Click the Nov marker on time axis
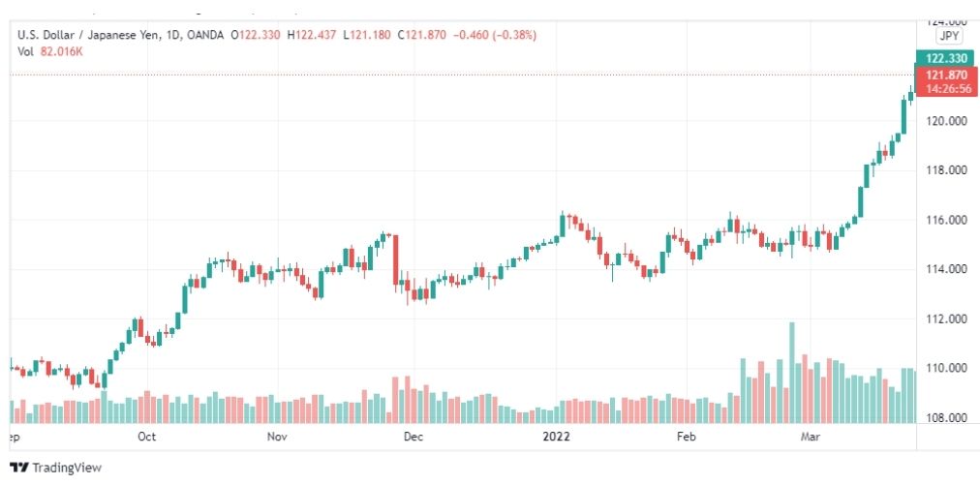 click(277, 437)
